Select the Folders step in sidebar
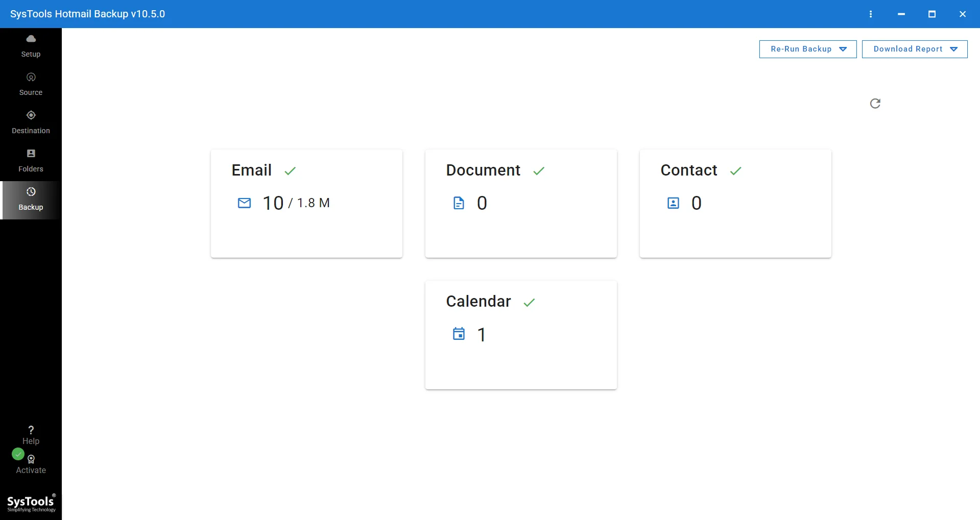Image resolution: width=980 pixels, height=520 pixels. tap(31, 161)
